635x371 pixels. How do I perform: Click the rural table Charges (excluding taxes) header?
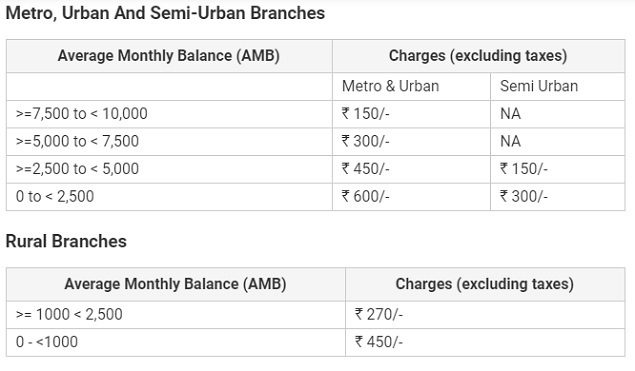(485, 284)
